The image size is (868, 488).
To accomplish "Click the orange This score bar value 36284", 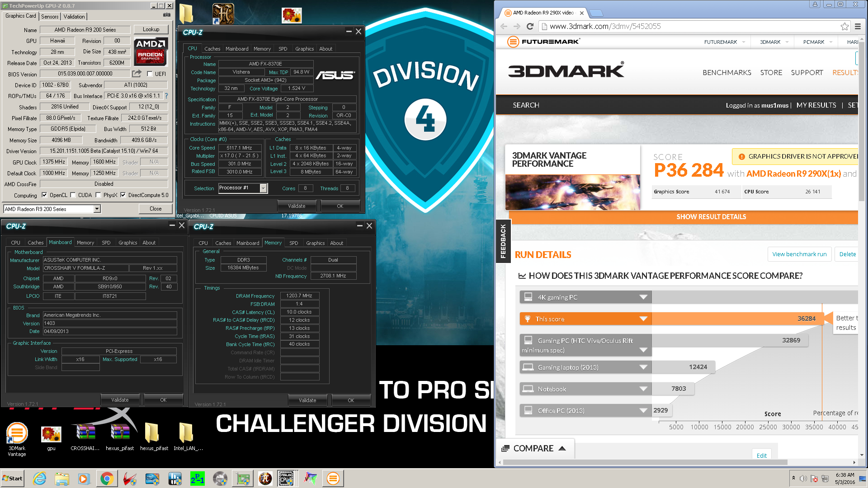I will pos(806,319).
